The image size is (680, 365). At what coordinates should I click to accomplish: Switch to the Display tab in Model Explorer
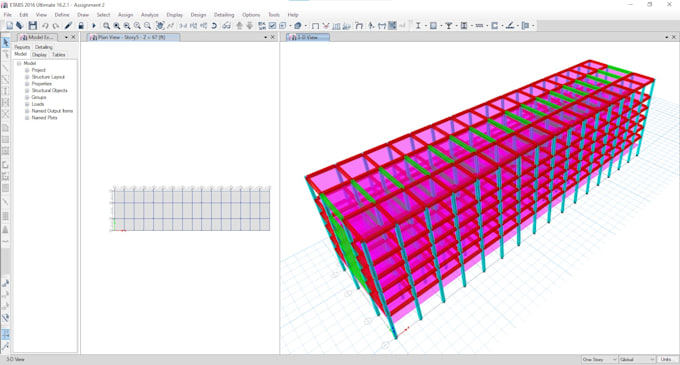(39, 55)
